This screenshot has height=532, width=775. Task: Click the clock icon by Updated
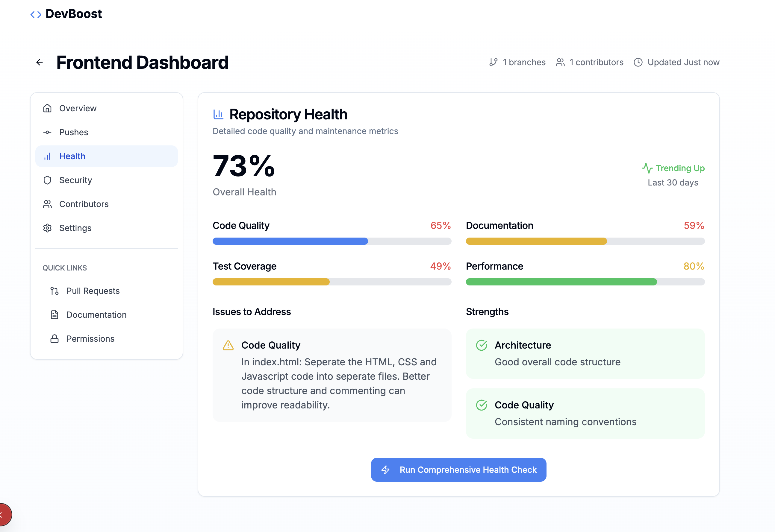[638, 62]
